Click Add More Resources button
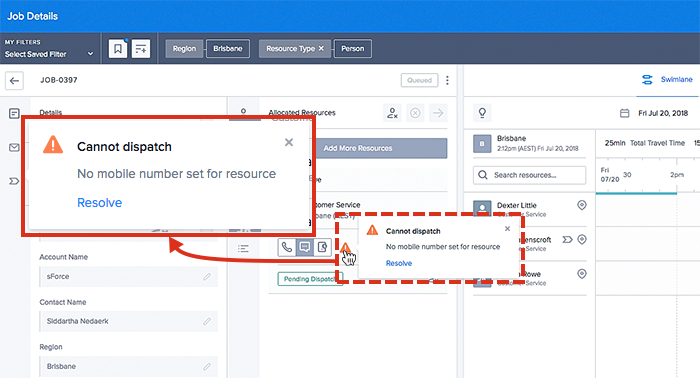 [358, 148]
